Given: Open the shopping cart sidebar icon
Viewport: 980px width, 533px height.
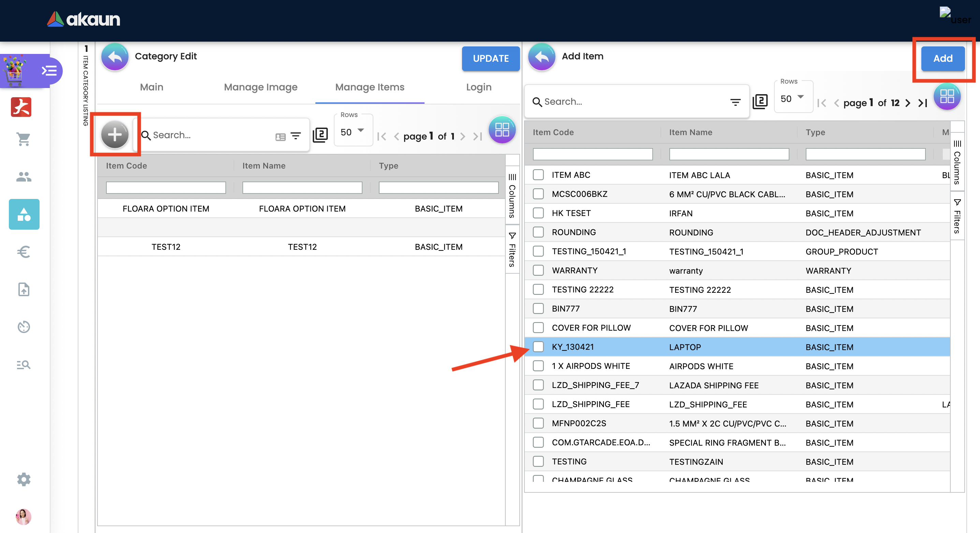Looking at the screenshot, I should [24, 139].
